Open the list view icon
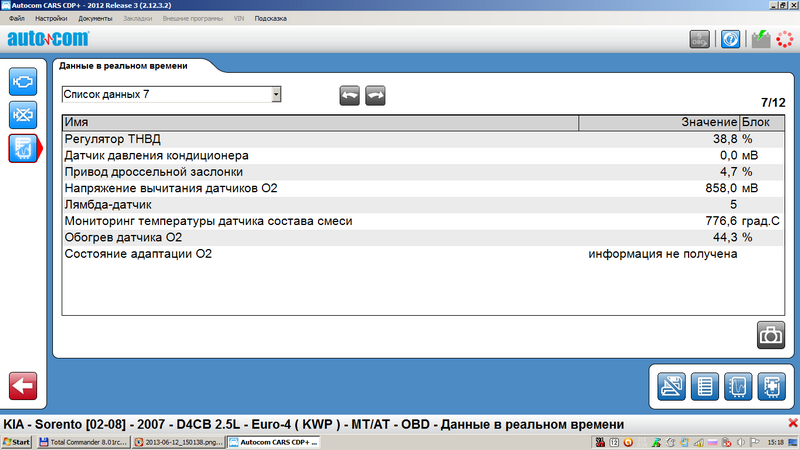This screenshot has width=800, height=450. point(705,386)
